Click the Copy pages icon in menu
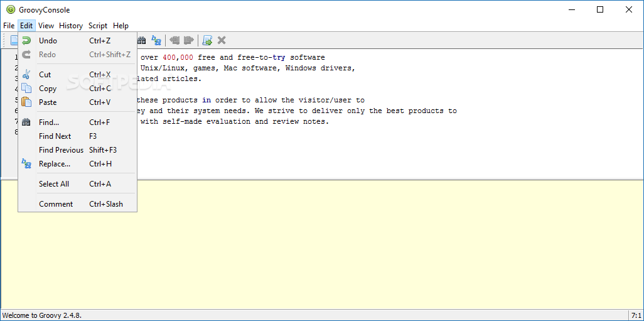This screenshot has width=644, height=321. tap(26, 89)
